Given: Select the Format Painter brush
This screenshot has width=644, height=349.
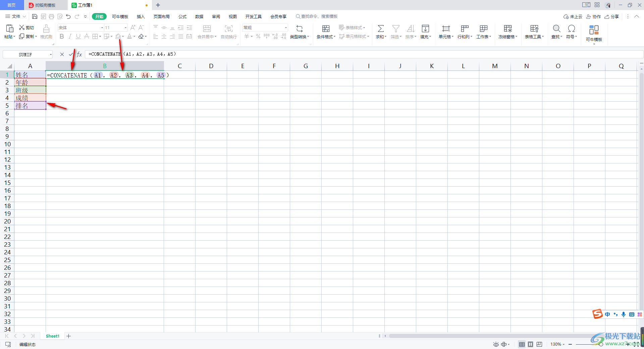Looking at the screenshot, I should point(46,29).
